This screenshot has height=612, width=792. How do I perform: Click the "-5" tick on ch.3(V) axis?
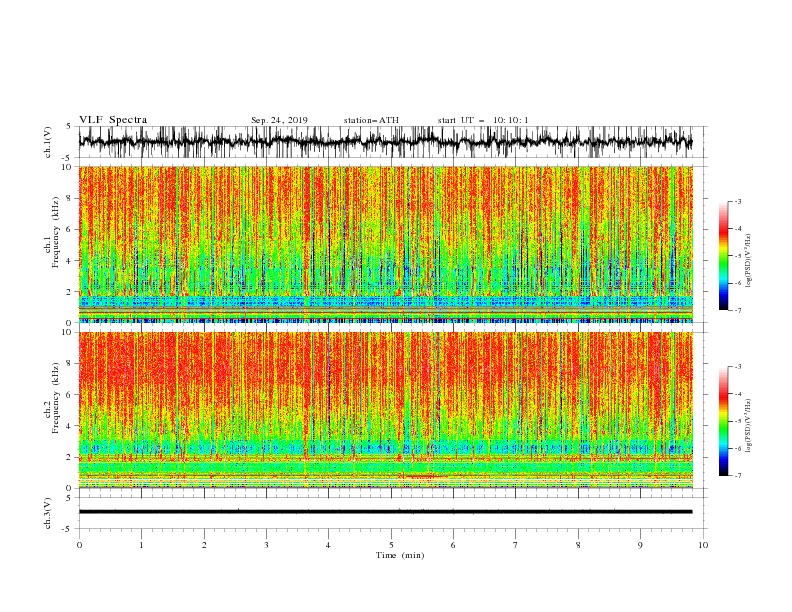(67, 529)
